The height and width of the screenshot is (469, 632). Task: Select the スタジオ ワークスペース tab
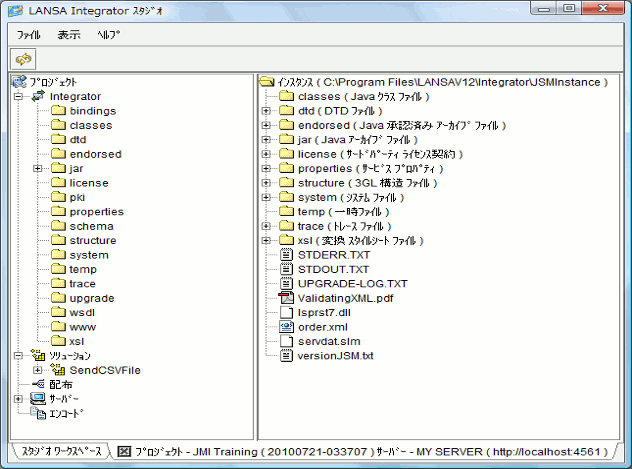[61, 451]
